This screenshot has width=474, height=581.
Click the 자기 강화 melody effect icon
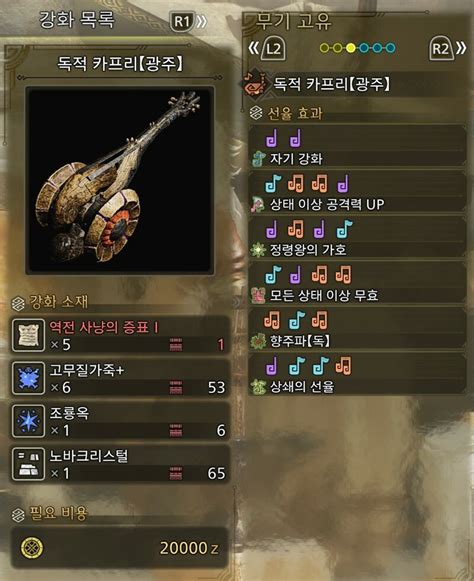coord(258,159)
